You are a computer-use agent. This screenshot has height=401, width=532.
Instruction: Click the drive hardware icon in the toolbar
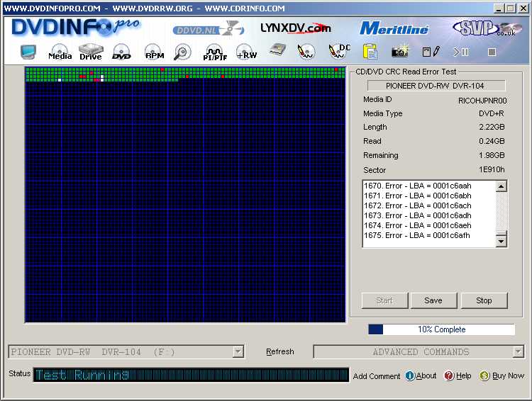278,50
